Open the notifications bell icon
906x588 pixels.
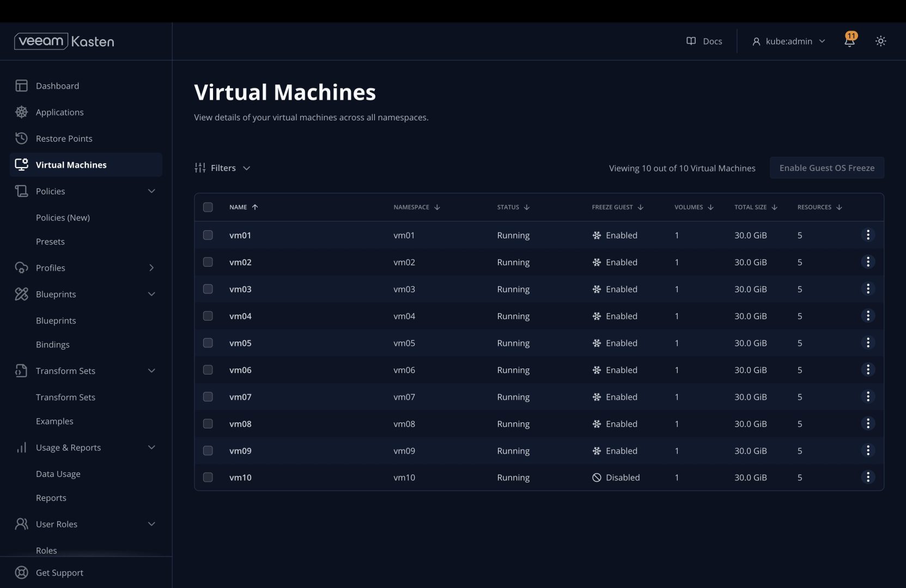(x=850, y=41)
